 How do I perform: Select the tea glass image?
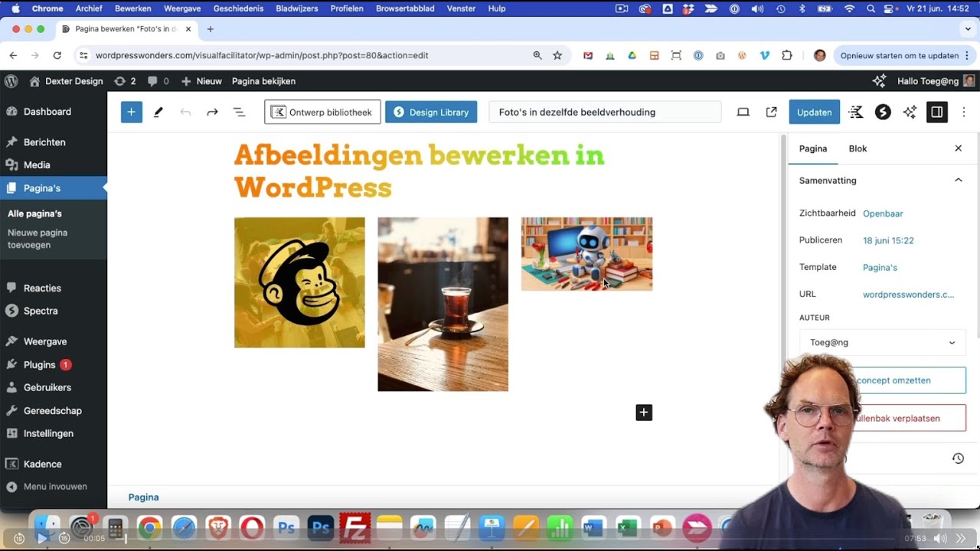pyautogui.click(x=443, y=304)
